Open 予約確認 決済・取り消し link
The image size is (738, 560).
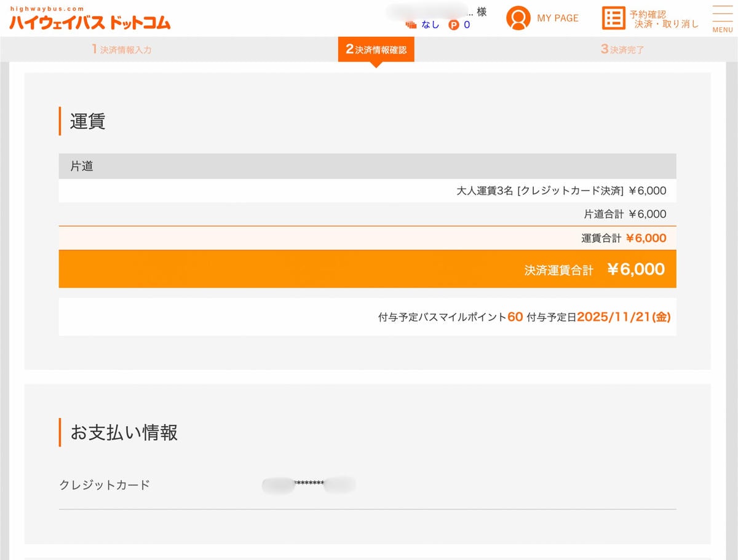(x=664, y=19)
